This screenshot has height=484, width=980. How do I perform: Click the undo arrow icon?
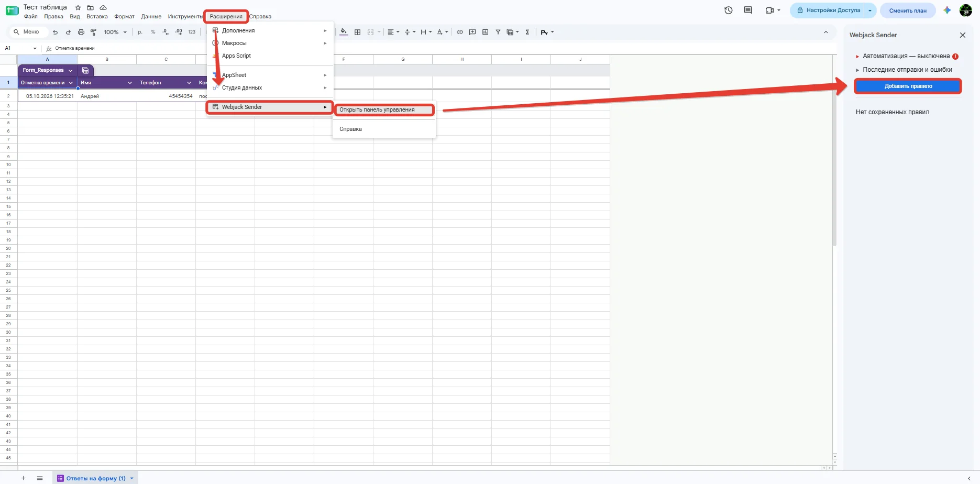coord(56,32)
